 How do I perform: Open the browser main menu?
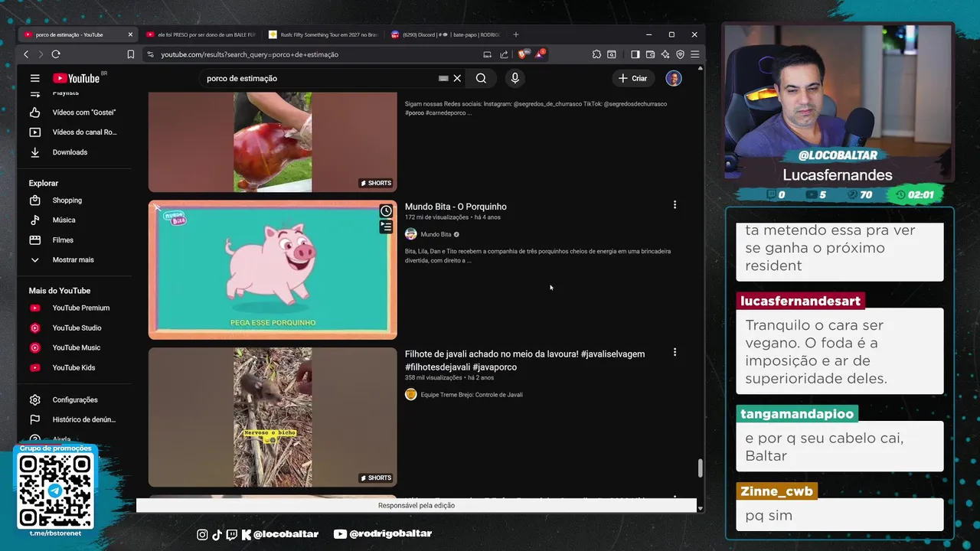tap(694, 54)
